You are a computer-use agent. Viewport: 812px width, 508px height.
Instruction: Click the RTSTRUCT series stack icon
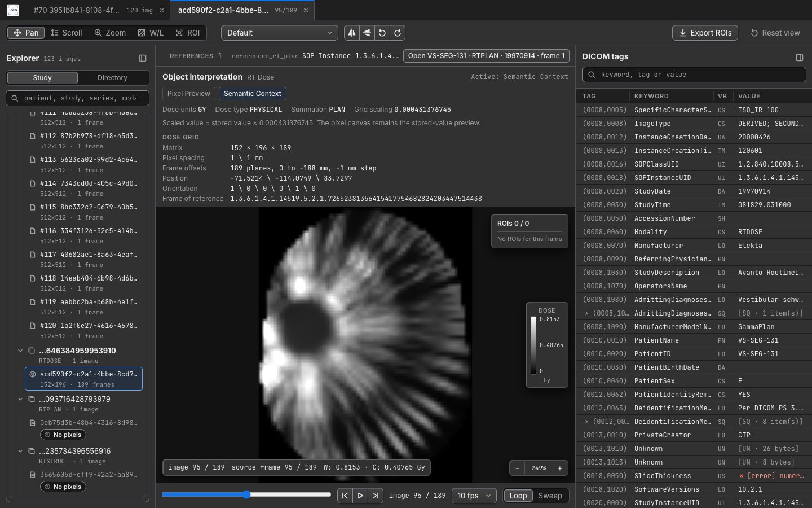point(32,451)
